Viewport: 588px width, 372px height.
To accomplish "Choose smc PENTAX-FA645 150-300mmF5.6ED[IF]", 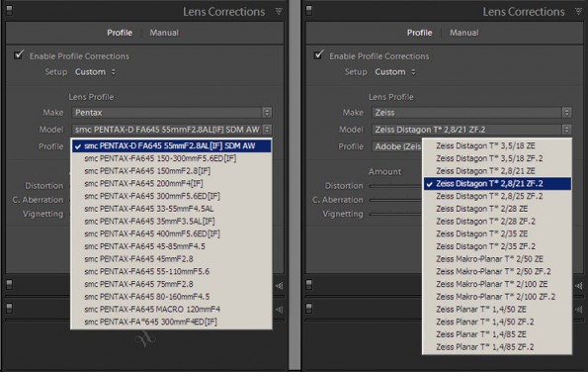I will click(x=171, y=158).
